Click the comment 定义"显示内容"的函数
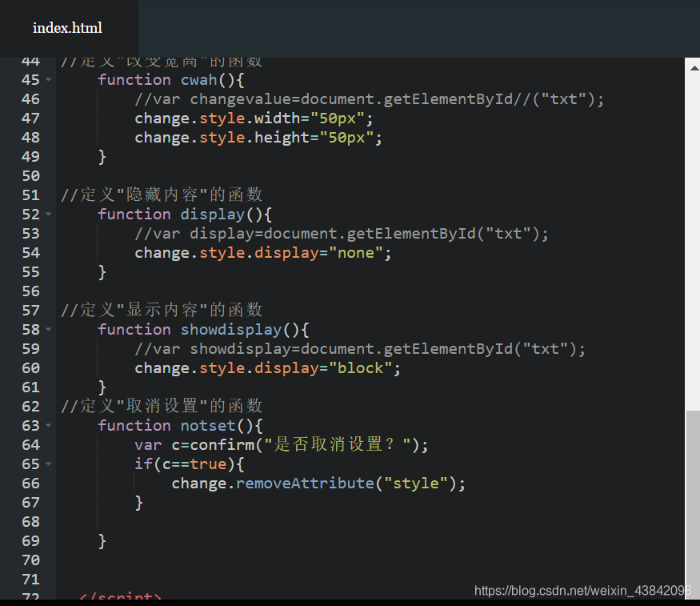This screenshot has height=606, width=700. (162, 310)
